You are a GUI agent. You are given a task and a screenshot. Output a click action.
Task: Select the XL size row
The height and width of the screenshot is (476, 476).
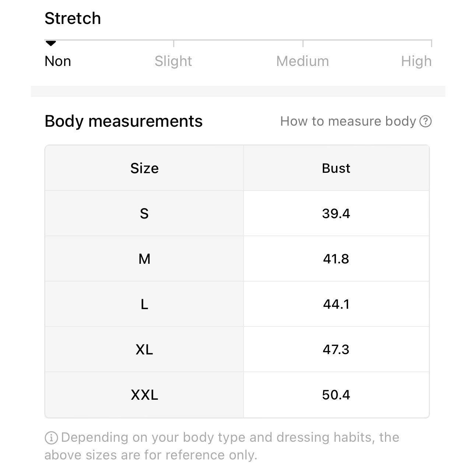pyautogui.click(x=144, y=349)
